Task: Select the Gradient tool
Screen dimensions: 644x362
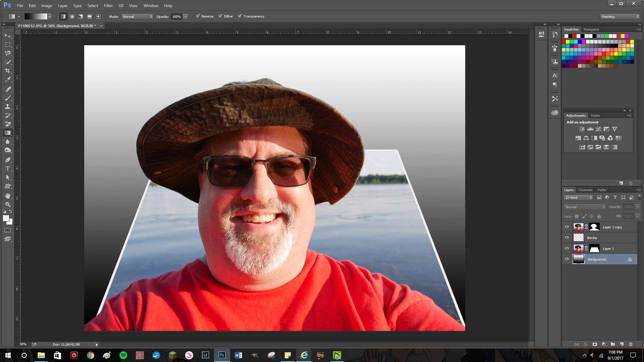Action: pyautogui.click(x=7, y=133)
